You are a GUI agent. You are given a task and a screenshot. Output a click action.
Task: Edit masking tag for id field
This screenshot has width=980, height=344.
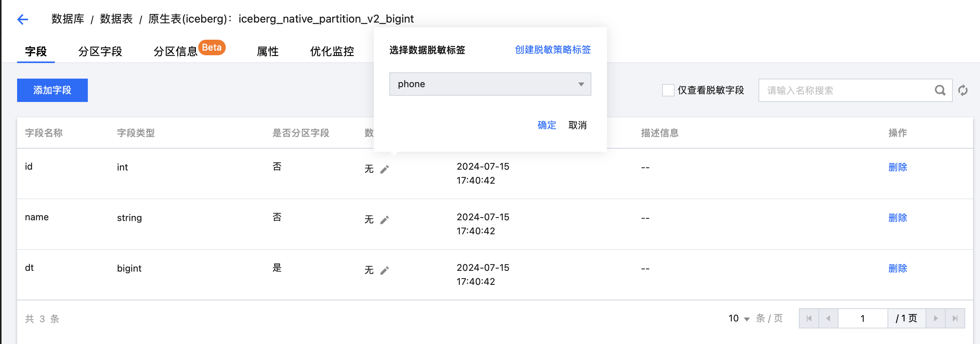(x=384, y=169)
